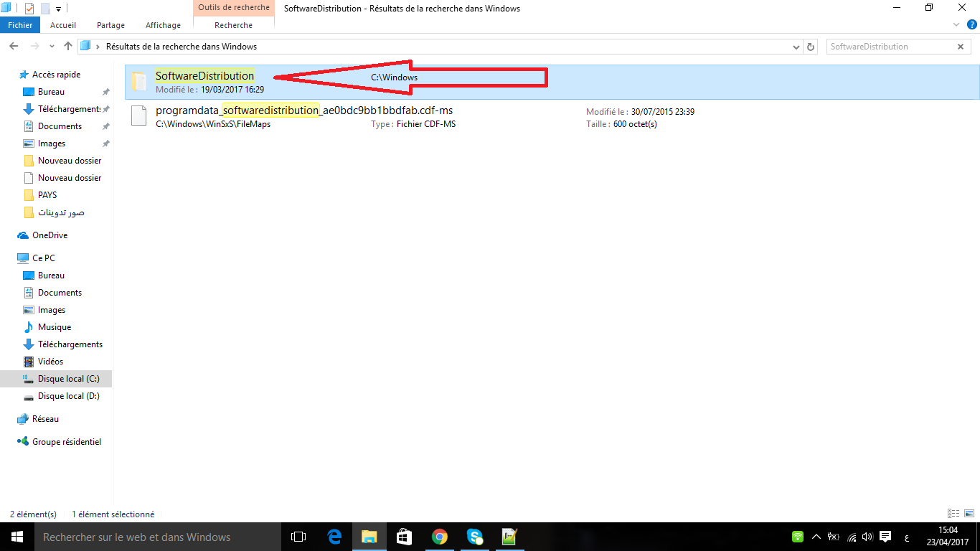Click the Properties quick access toolbar icon
This screenshot has width=980, height=551.
pos(29,9)
